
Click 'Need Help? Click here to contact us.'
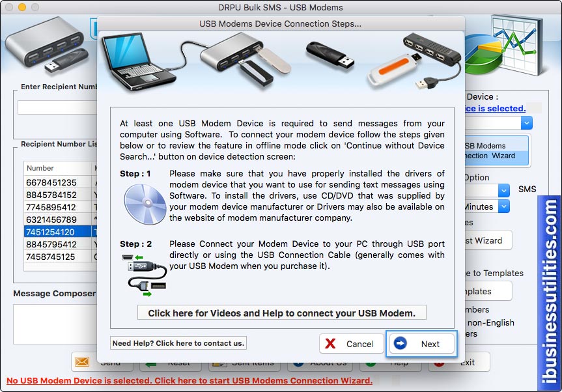[x=178, y=343]
